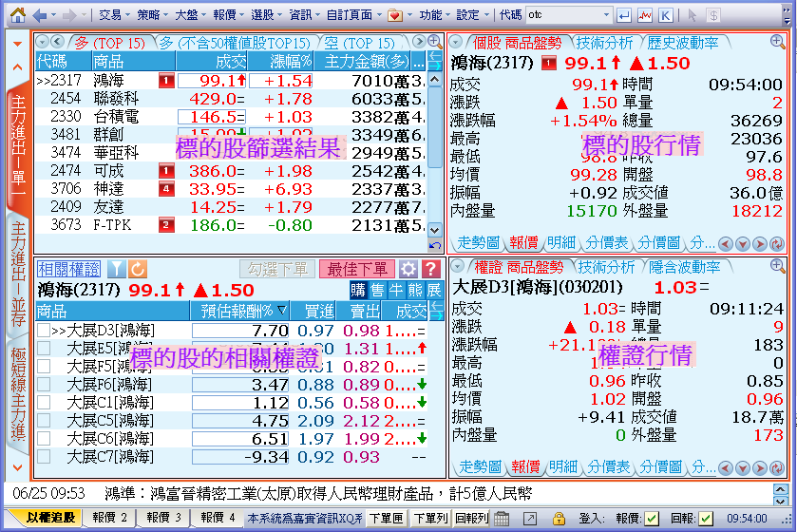This screenshot has height=532, width=797.
Task: Click the orange refresh icon beside 相關權證
Action: coord(137,269)
